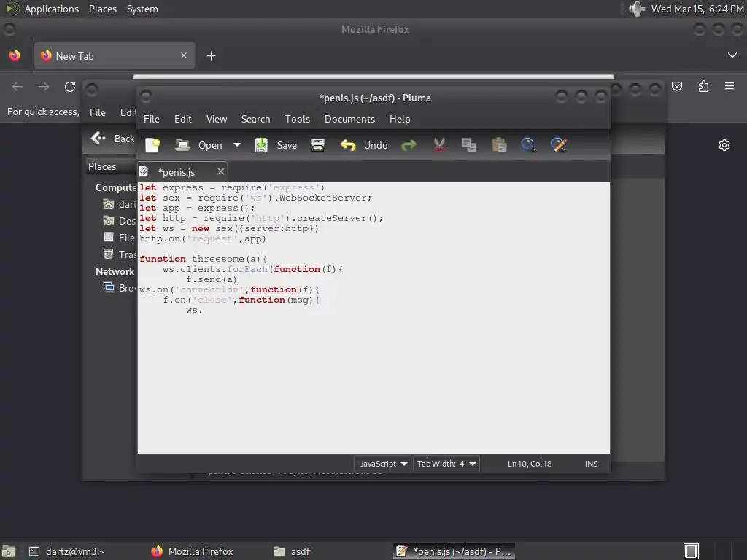The image size is (747, 560).
Task: Open a new Firefox tab with plus
Action: (211, 56)
